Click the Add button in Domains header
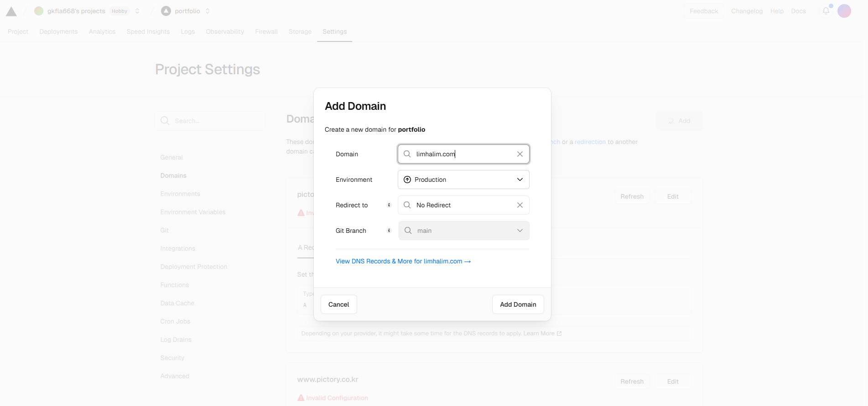The height and width of the screenshot is (406, 868). (679, 121)
